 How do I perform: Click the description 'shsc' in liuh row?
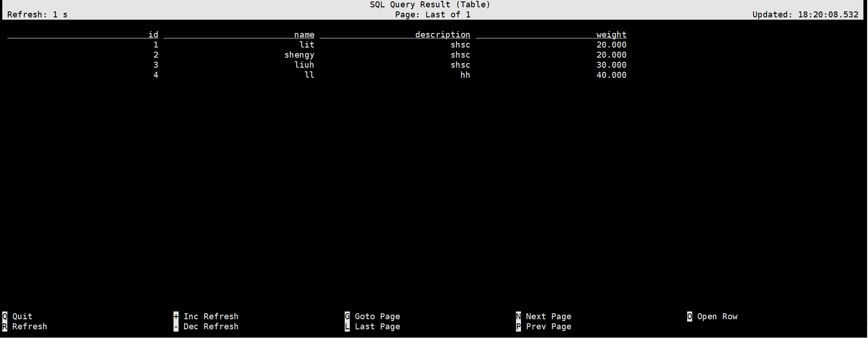tap(460, 65)
